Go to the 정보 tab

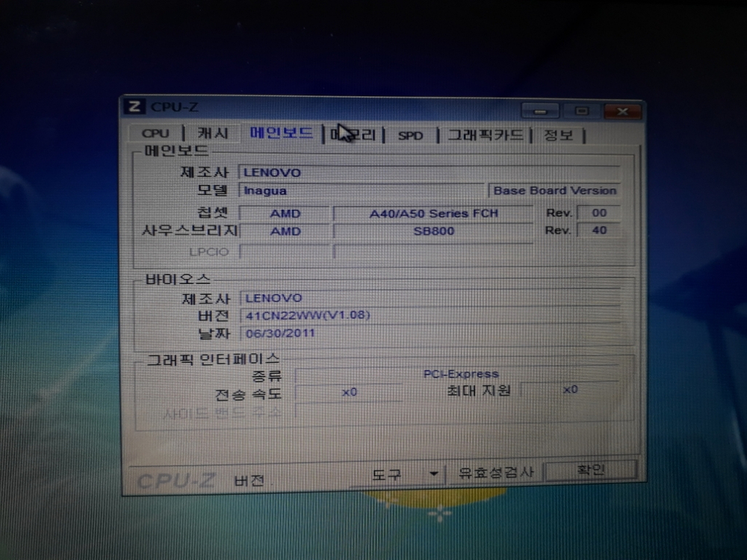pos(558,136)
